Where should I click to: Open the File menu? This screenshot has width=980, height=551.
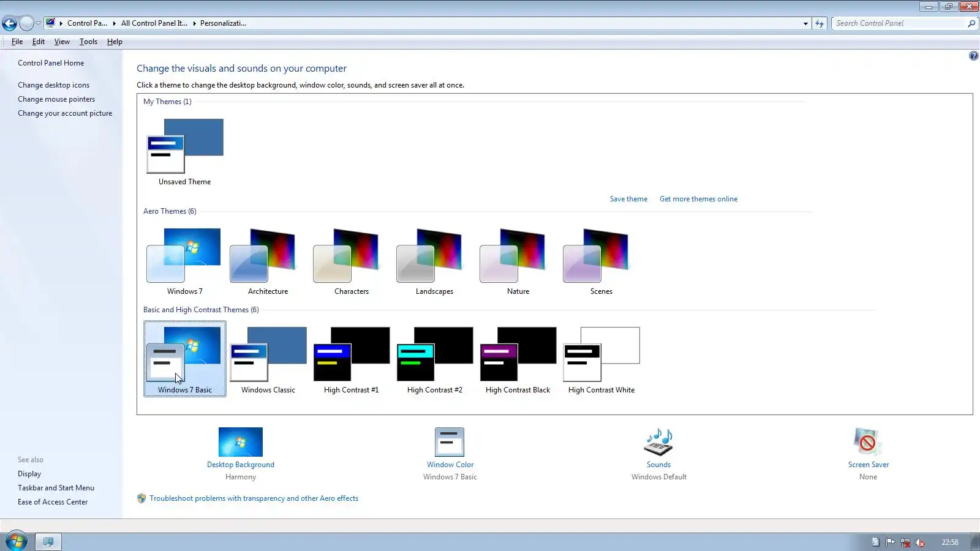[17, 42]
